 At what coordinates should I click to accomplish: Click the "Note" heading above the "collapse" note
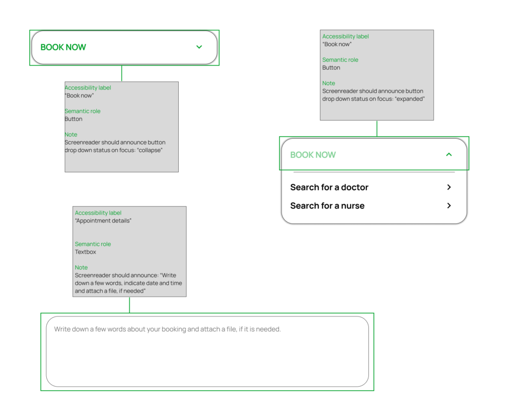71,135
